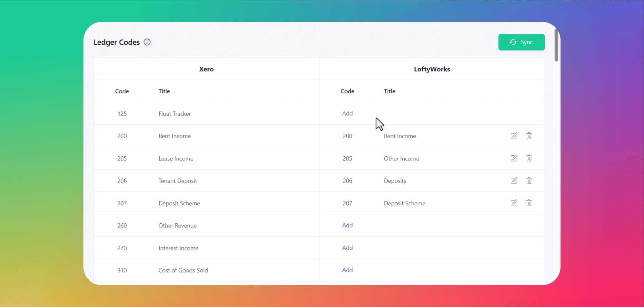Select the Cost of Goods Sold title
Viewport: 644px width, 307px height.
point(183,270)
